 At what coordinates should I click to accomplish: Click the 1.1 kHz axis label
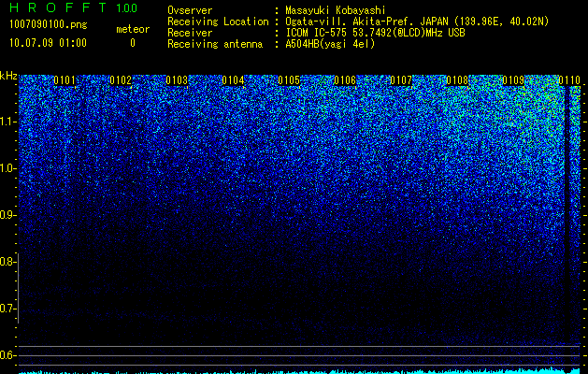click(7, 122)
